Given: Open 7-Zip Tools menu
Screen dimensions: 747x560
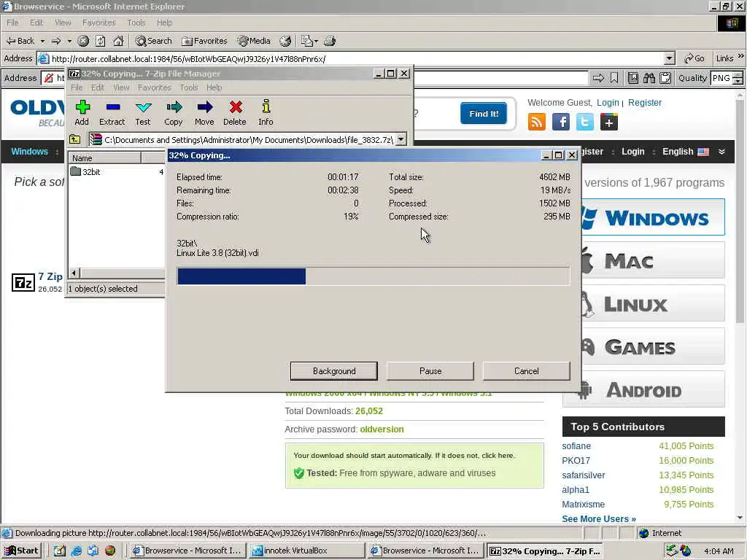Looking at the screenshot, I should pyautogui.click(x=189, y=87).
